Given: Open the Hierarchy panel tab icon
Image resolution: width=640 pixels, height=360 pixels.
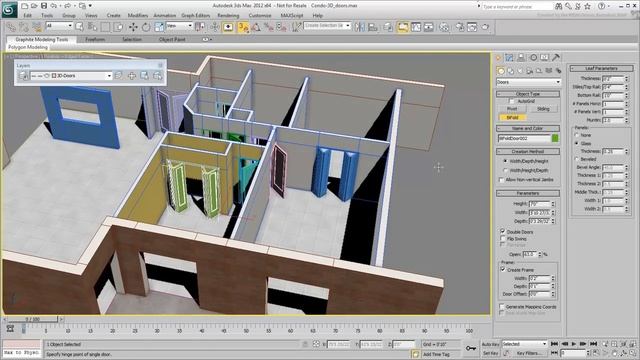Looking at the screenshot, I should click(521, 58).
